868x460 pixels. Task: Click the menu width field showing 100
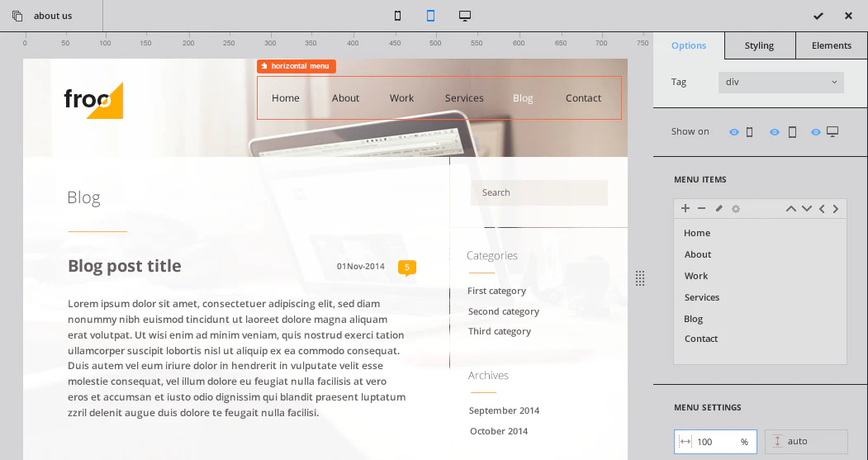715,442
